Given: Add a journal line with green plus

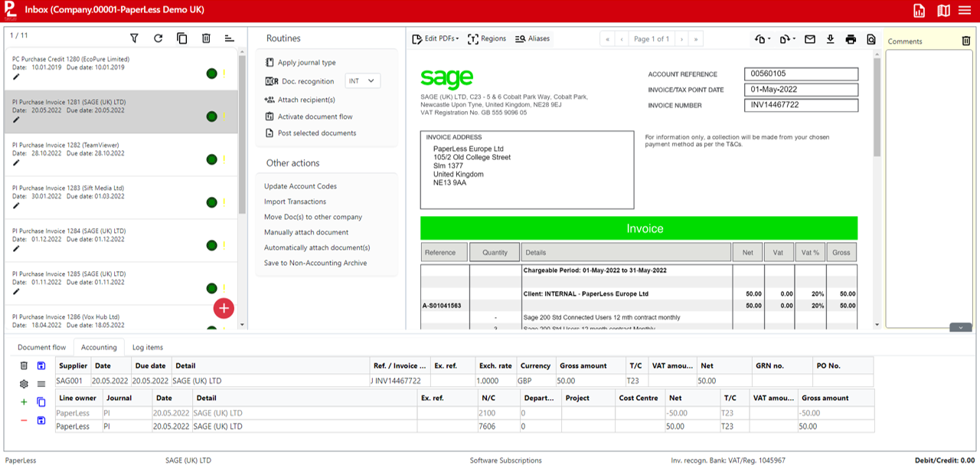Looking at the screenshot, I should (x=24, y=402).
